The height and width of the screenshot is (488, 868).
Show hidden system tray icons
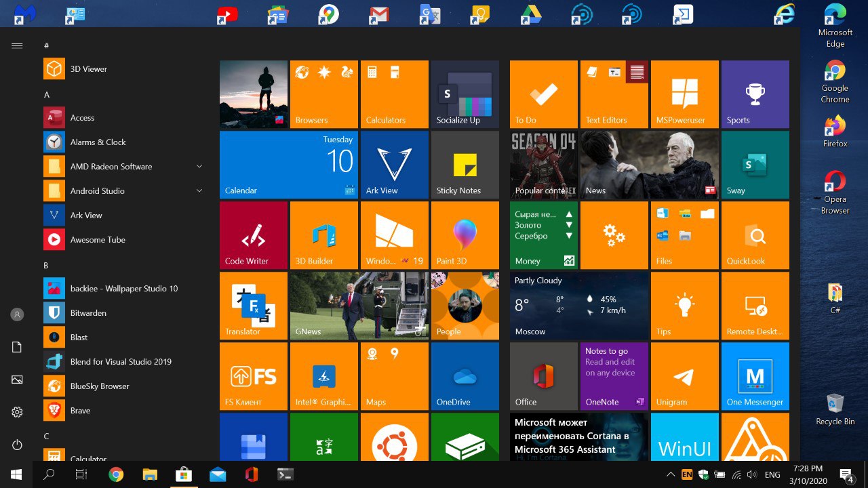pyautogui.click(x=671, y=474)
